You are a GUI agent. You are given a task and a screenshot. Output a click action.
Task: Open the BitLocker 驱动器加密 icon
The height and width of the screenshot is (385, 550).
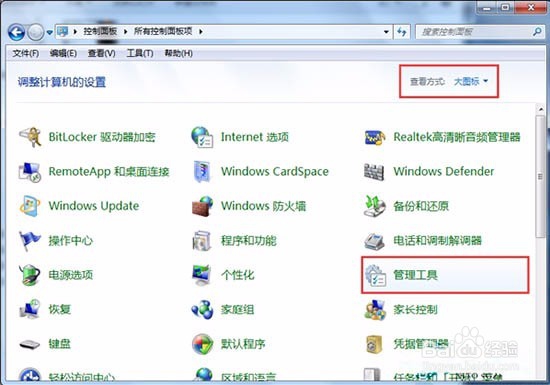[30, 137]
